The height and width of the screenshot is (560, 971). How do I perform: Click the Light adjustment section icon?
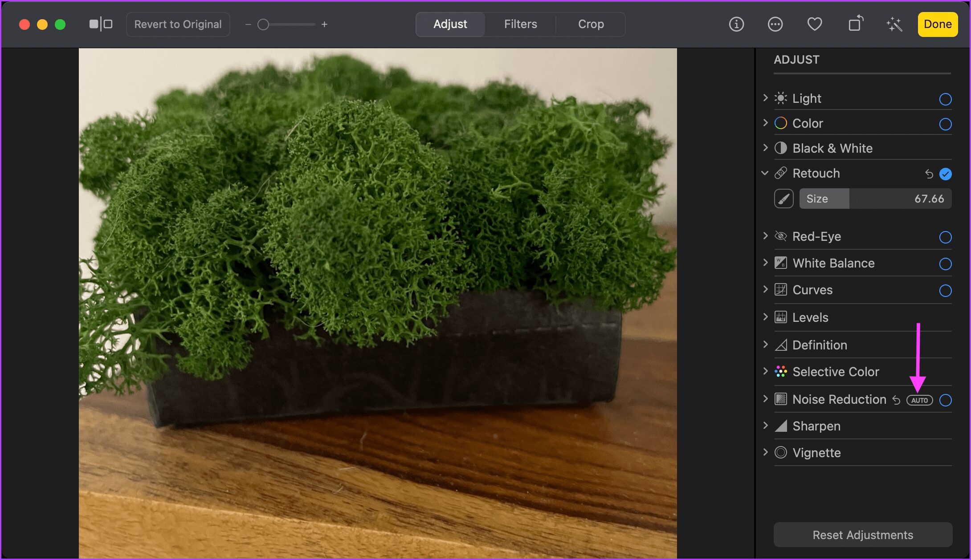(x=782, y=97)
